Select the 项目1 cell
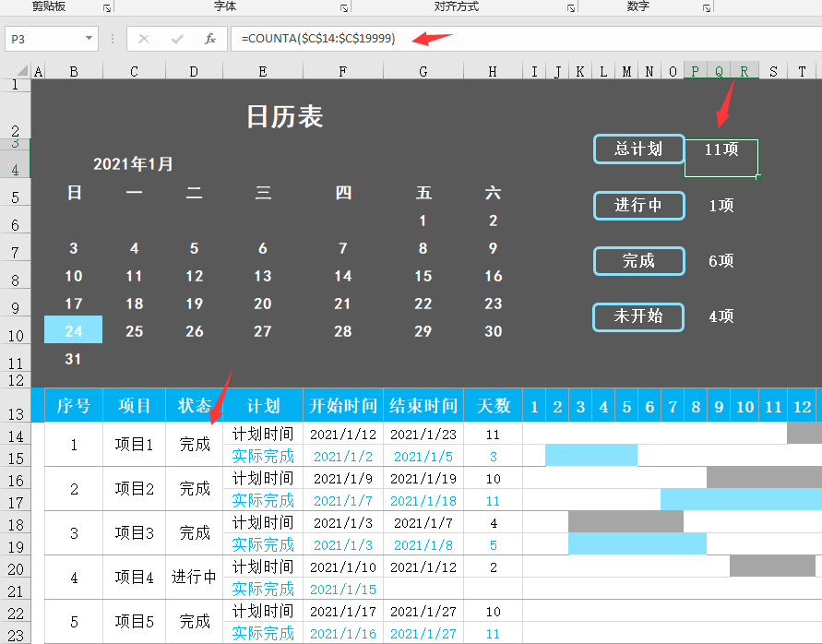Image resolution: width=822 pixels, height=644 pixels. coord(134,444)
